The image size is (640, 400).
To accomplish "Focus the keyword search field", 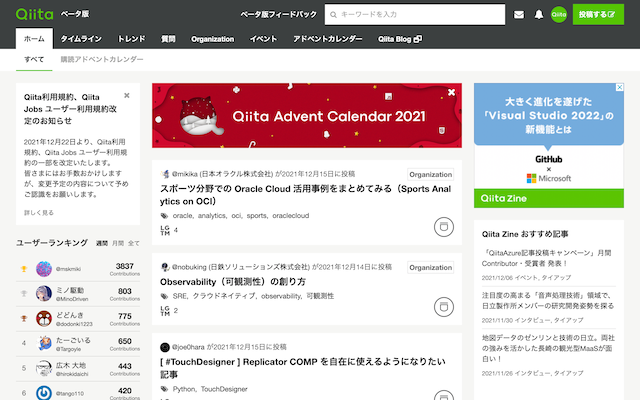I will tap(415, 14).
